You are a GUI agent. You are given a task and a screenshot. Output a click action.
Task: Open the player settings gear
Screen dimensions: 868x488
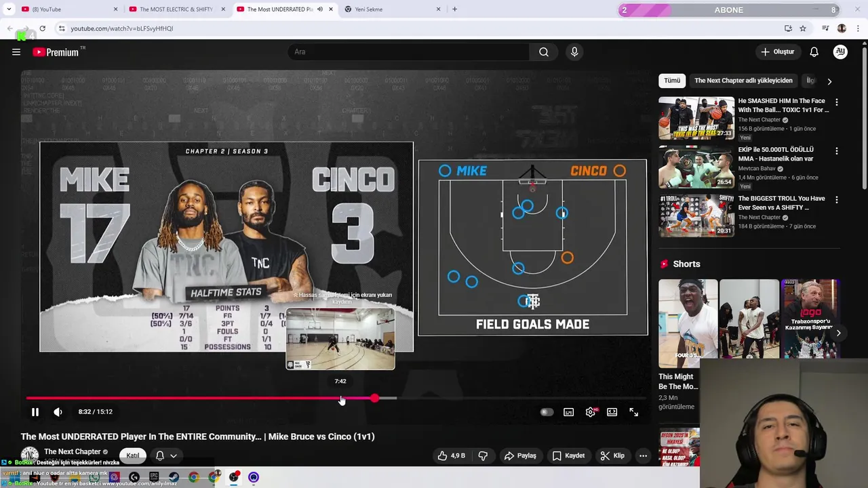tap(591, 412)
